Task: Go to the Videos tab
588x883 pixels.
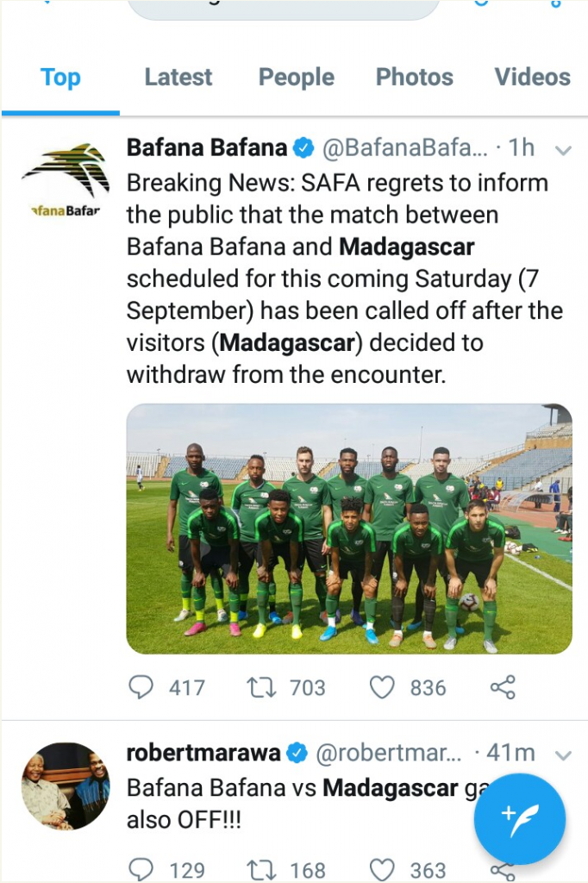Action: point(532,78)
